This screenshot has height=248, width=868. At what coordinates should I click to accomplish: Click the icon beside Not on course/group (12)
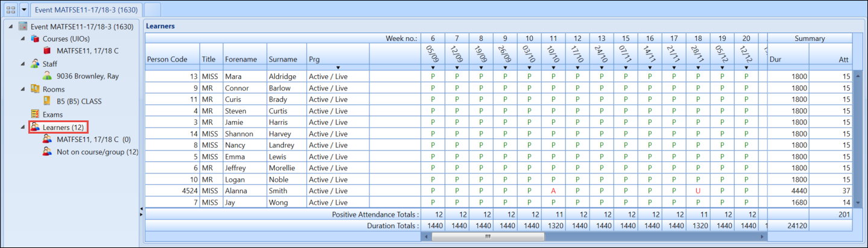coord(48,152)
